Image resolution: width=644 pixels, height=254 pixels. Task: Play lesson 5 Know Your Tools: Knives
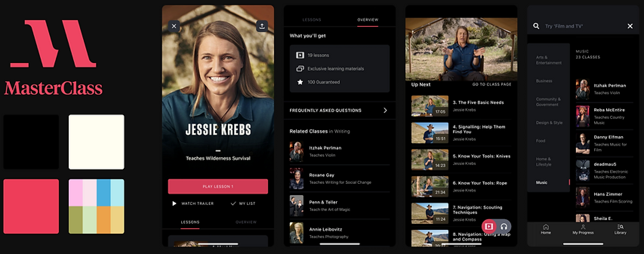point(461,160)
